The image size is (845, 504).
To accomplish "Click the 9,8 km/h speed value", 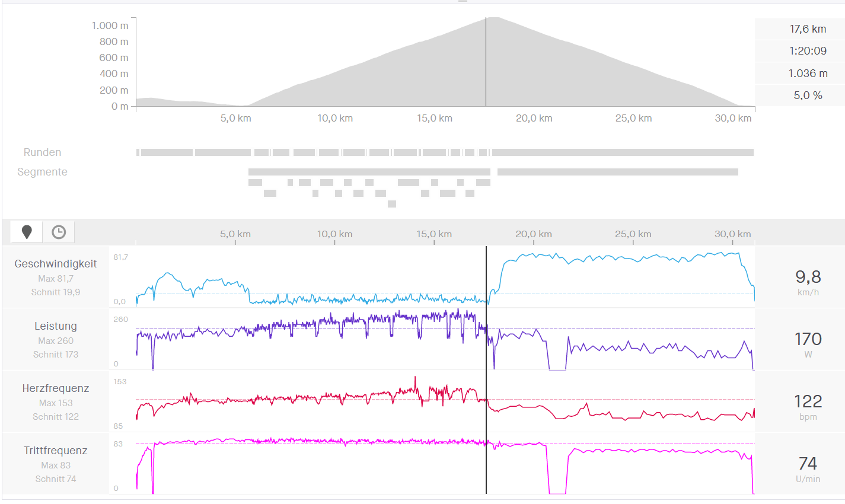I will [808, 277].
